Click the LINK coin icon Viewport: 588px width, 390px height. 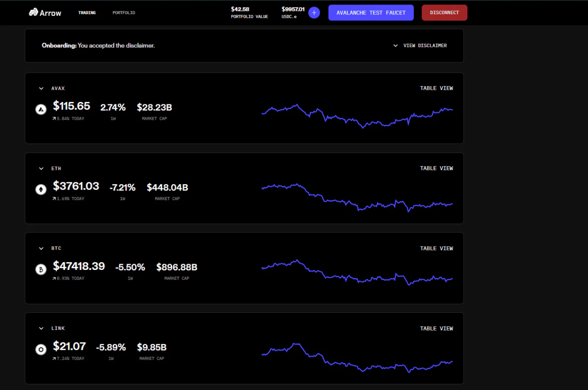pyautogui.click(x=41, y=349)
